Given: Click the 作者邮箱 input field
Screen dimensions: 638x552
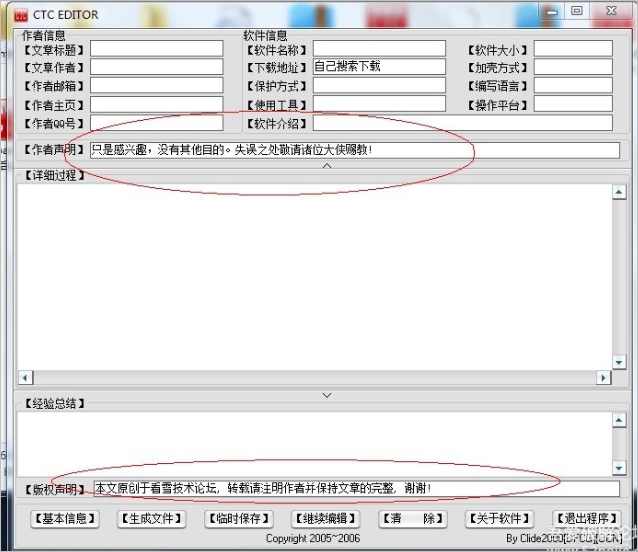Looking at the screenshot, I should point(157,86).
